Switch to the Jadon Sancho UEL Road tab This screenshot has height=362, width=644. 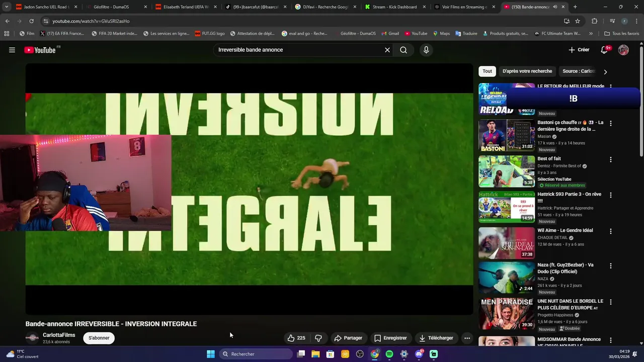(46, 7)
